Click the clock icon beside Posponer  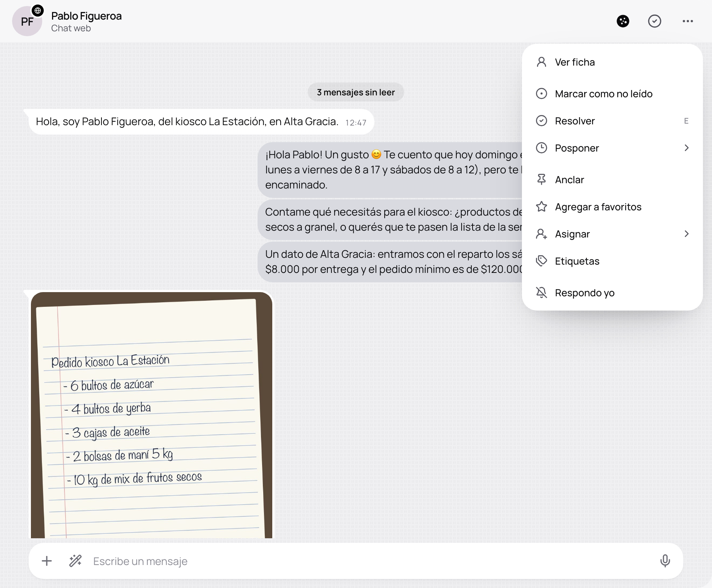pyautogui.click(x=542, y=148)
